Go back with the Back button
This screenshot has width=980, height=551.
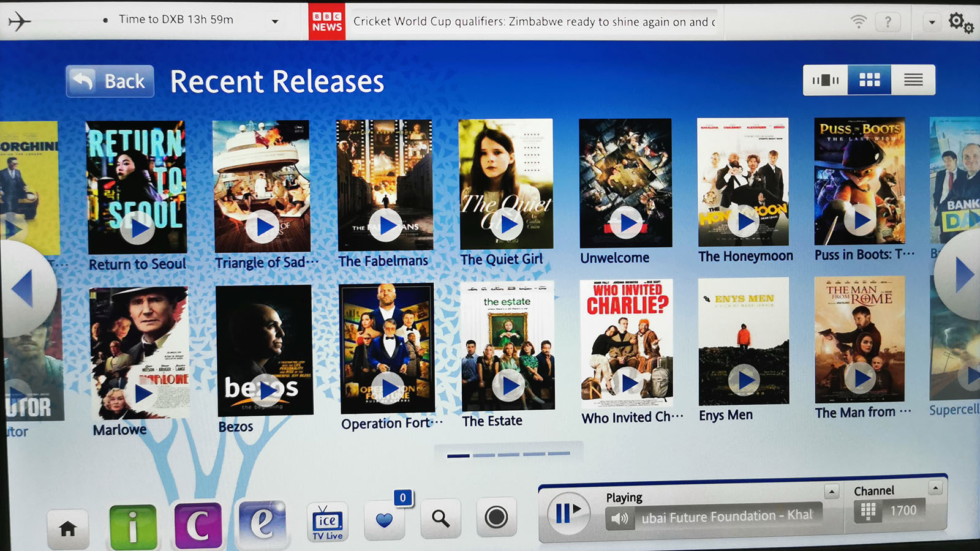[x=110, y=81]
